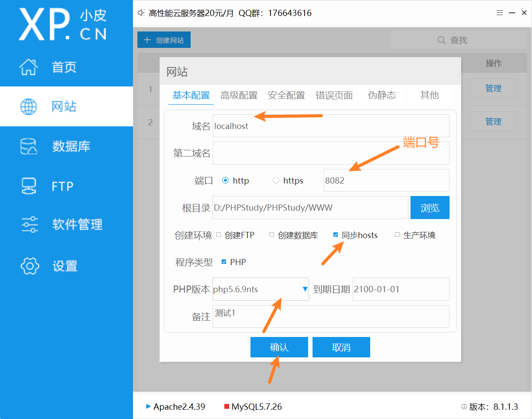Toggle the PHP program type checkbox
This screenshot has height=419, width=532.
click(224, 262)
